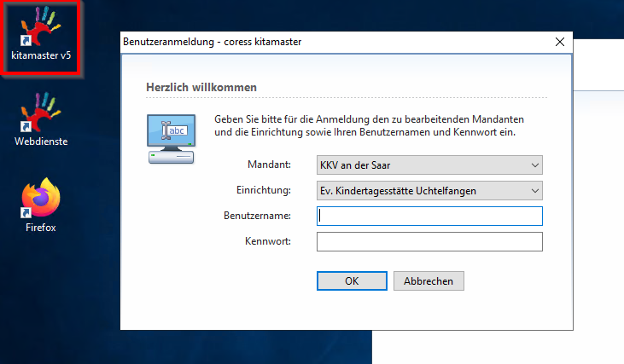Image resolution: width=624 pixels, height=364 pixels.
Task: Click the Herzlich willkommen heading
Action: [x=201, y=88]
